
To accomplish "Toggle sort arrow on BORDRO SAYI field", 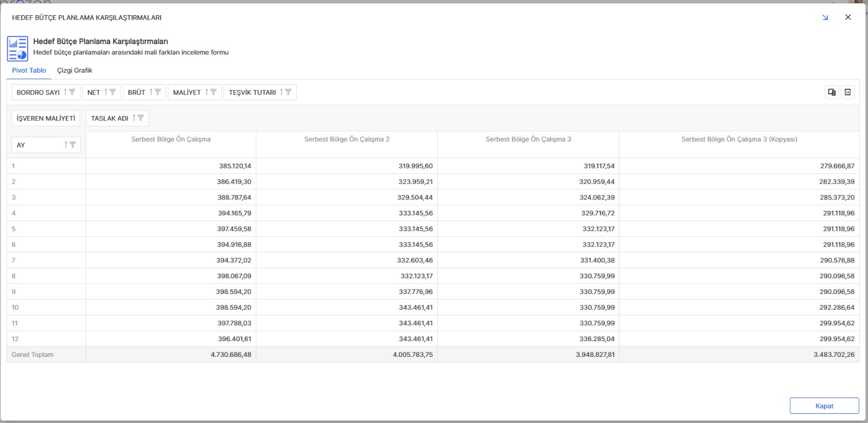I will (x=65, y=92).
